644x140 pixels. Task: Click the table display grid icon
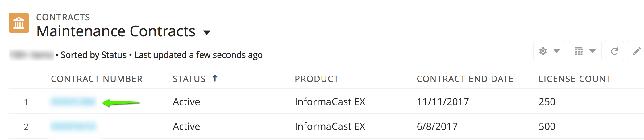pos(579,51)
